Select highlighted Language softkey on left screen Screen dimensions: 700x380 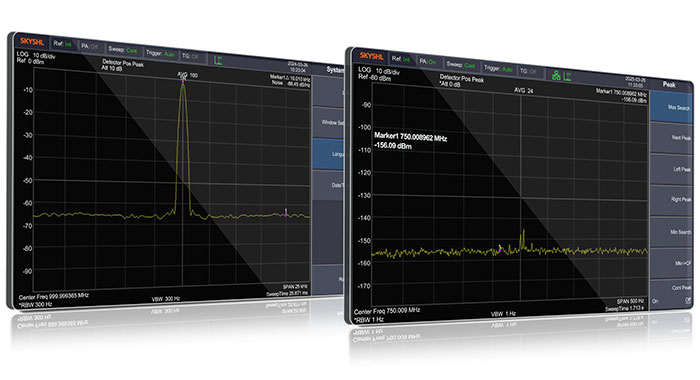coord(328,154)
